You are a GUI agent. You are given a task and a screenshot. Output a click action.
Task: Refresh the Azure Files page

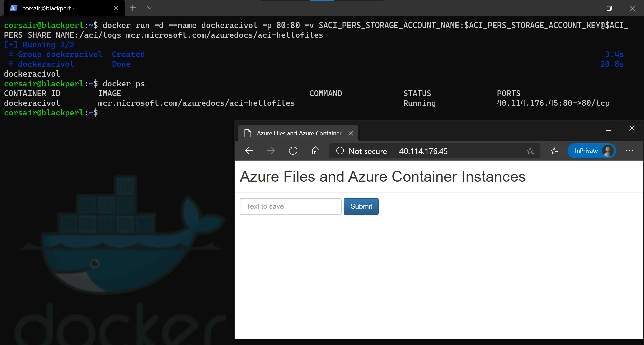pyautogui.click(x=293, y=151)
